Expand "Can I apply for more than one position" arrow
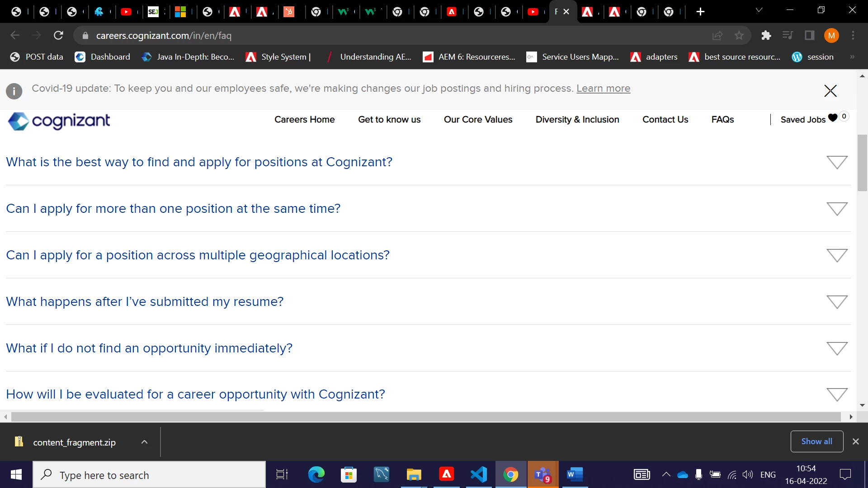 [837, 209]
